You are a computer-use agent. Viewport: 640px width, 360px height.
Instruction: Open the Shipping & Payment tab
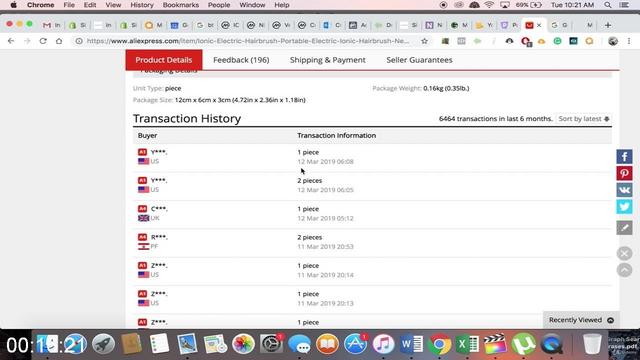coord(328,60)
